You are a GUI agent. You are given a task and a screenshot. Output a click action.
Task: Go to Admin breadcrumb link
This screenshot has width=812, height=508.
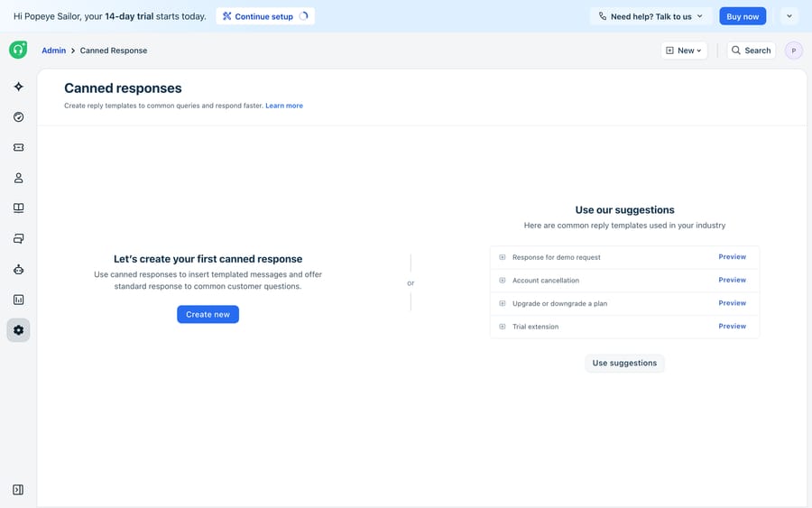click(x=54, y=51)
